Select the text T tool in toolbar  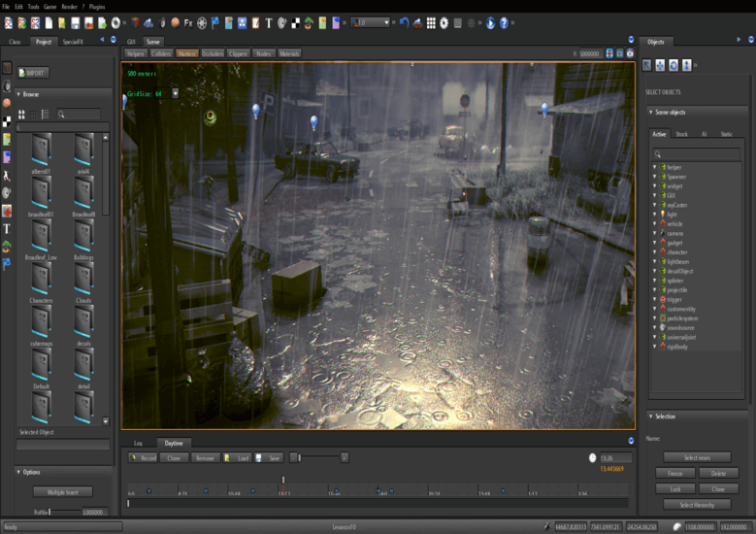point(268,22)
